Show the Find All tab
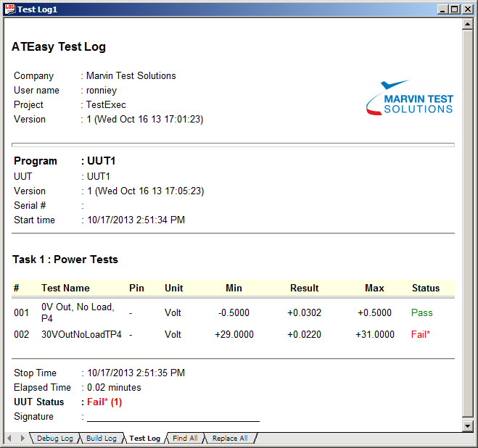478x448 pixels. pyautogui.click(x=185, y=439)
